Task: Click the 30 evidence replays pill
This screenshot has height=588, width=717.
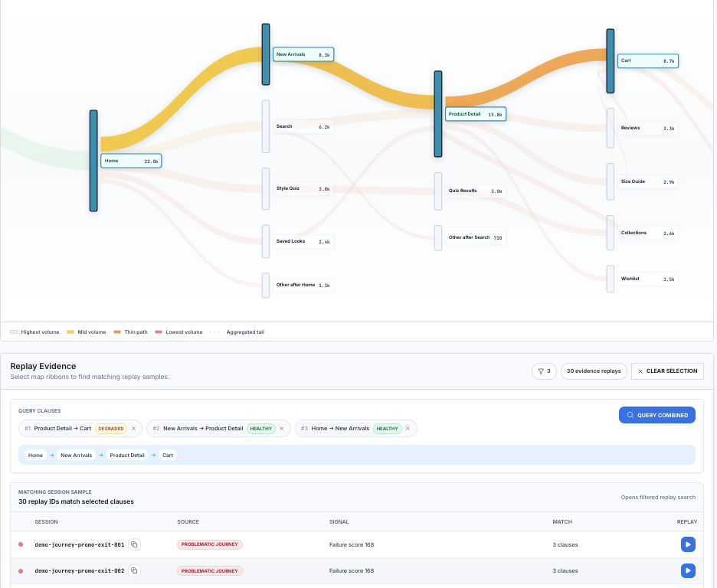Action: pyautogui.click(x=594, y=371)
